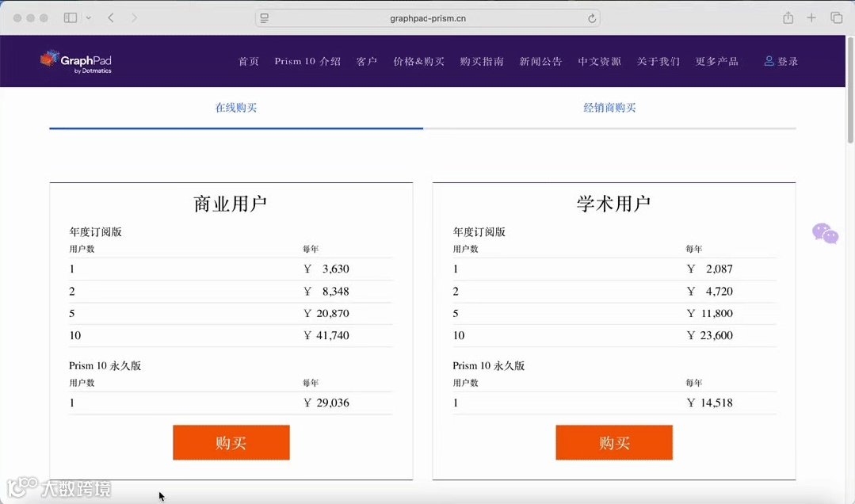Viewport: 855px width, 504px height.
Task: Switch to the 经销商购买 tab
Action: [609, 108]
